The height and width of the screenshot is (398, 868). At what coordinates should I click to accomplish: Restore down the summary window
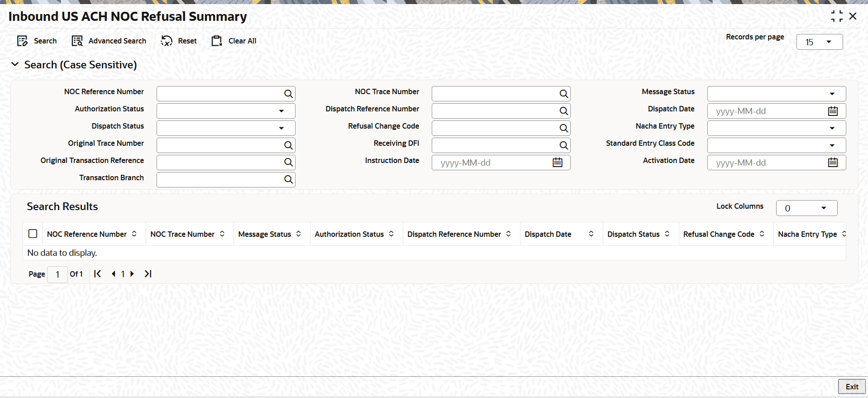(x=837, y=16)
